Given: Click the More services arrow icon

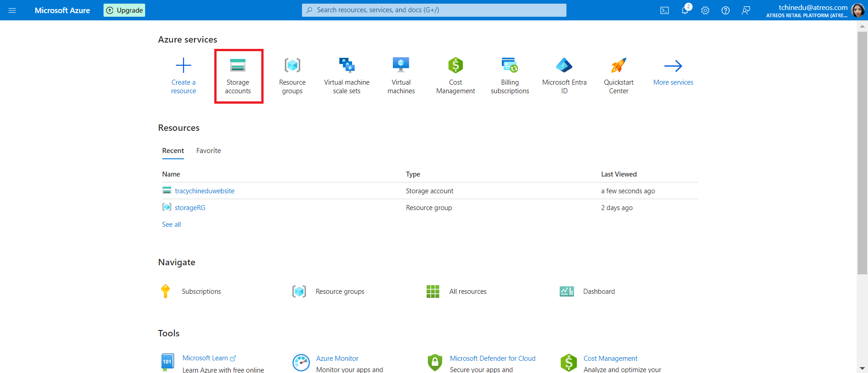Looking at the screenshot, I should coord(673,66).
